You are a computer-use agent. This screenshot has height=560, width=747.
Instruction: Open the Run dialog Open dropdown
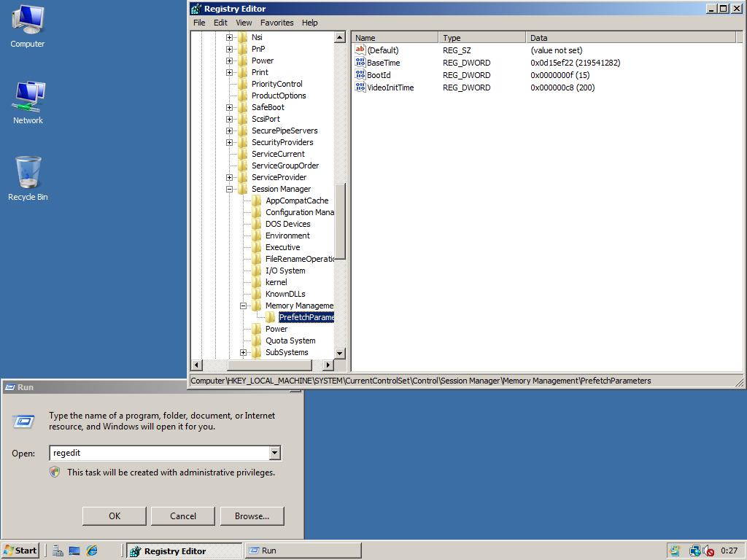point(275,453)
